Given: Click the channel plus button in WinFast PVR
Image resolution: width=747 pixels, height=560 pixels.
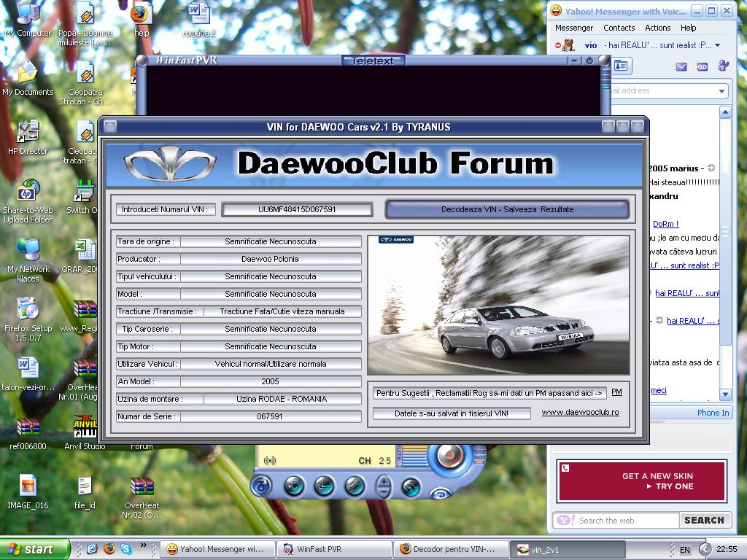Looking at the screenshot, I should tap(384, 481).
